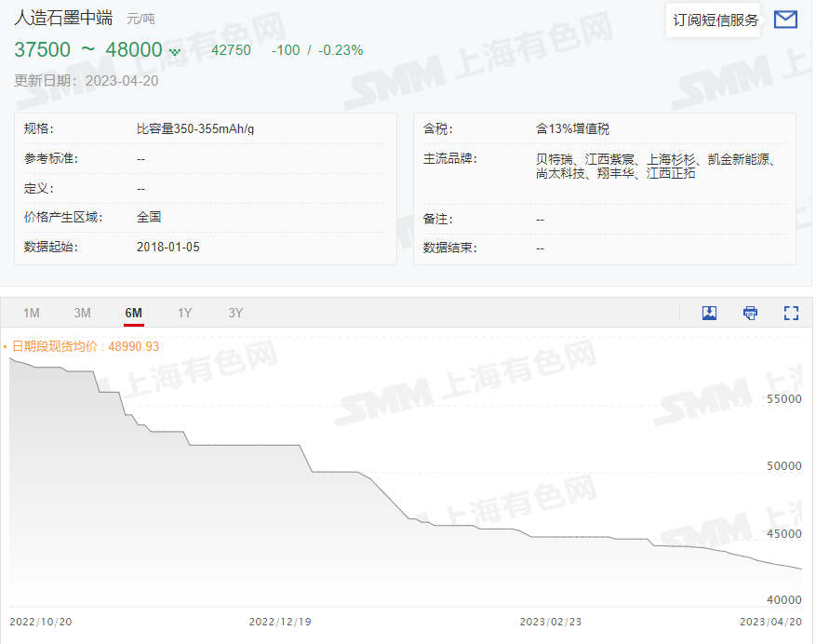
Task: Show the 1Y price history
Action: pos(185,313)
